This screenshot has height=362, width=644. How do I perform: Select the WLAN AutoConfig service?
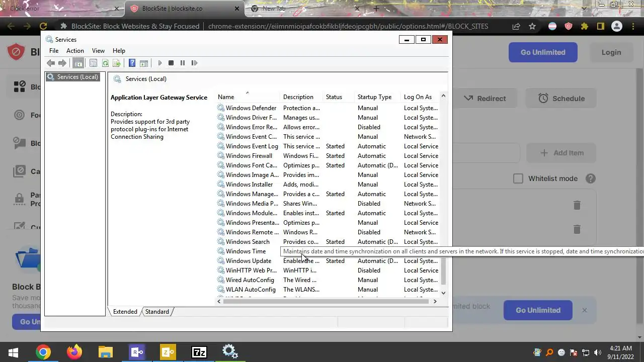328,290
